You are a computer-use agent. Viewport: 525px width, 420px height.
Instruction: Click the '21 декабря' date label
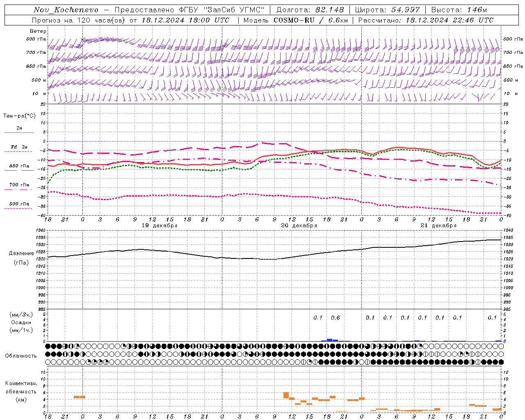(438, 226)
